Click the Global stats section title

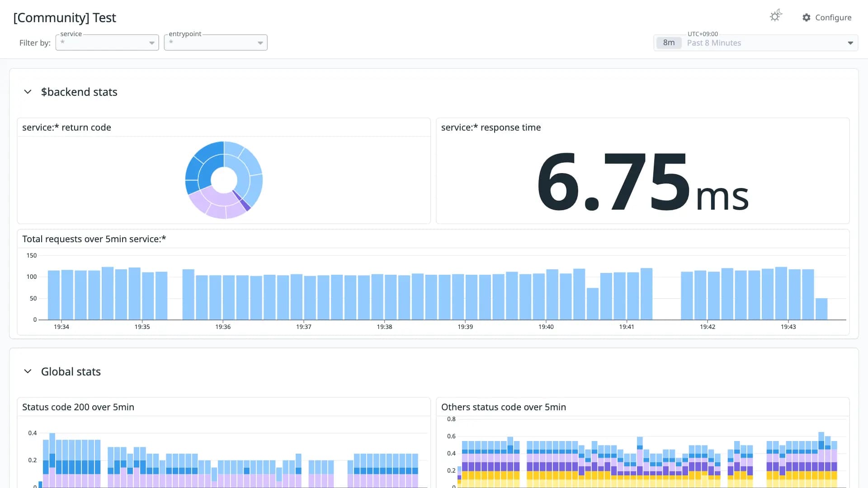pyautogui.click(x=71, y=371)
